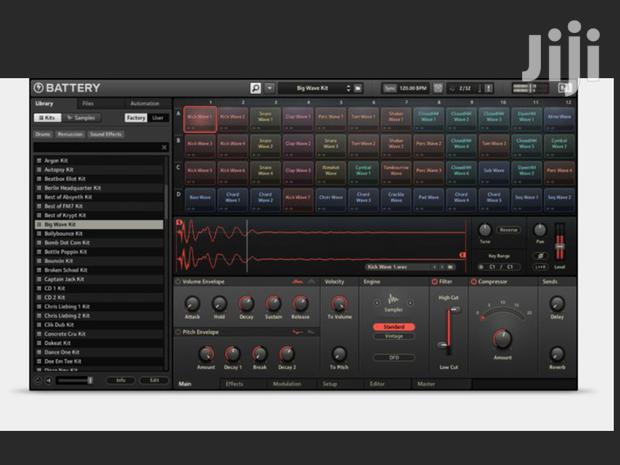Click the waveform start marker S
This screenshot has height=465, width=620.
(179, 223)
